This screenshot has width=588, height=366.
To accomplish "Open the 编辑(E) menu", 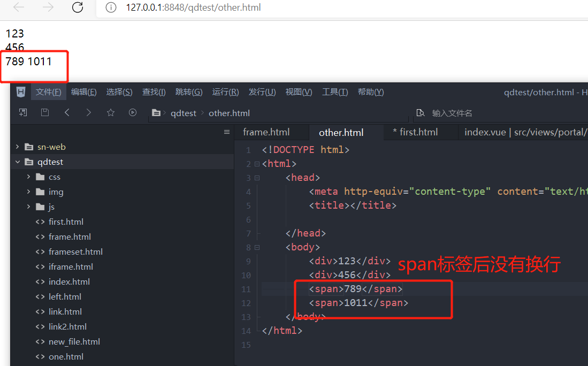I will point(83,92).
